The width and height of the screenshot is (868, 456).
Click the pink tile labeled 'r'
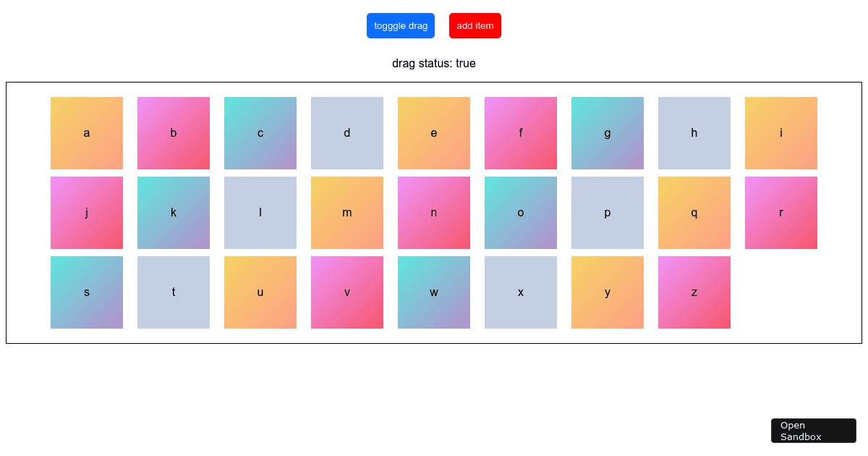pyautogui.click(x=781, y=212)
